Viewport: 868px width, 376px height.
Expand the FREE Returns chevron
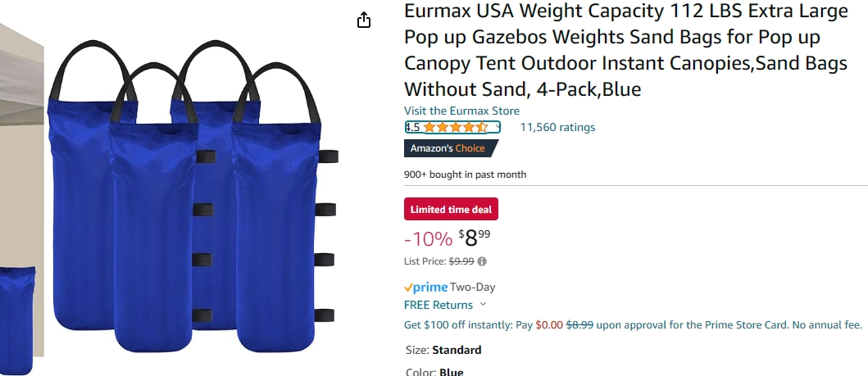(483, 304)
